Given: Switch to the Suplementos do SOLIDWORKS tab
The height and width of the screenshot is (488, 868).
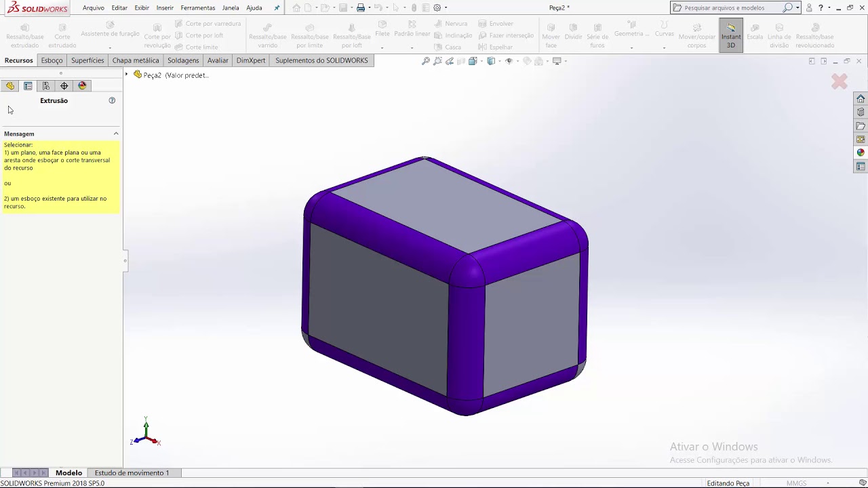Looking at the screenshot, I should pos(321,60).
